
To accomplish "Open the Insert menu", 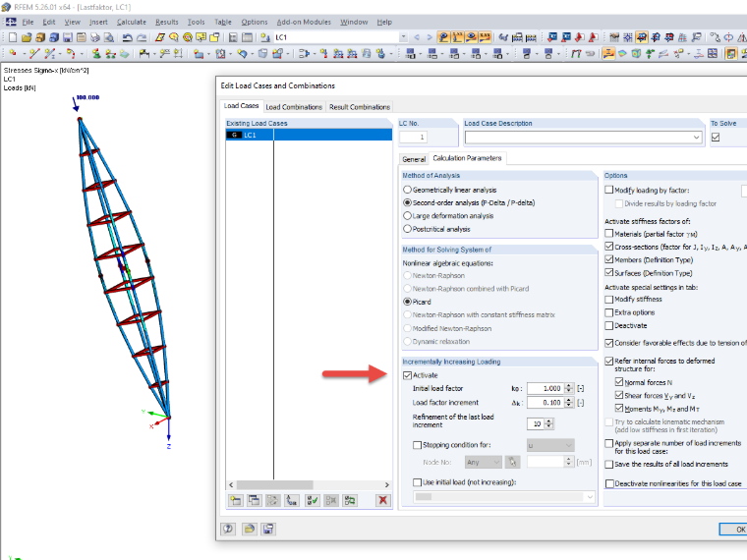I will pyautogui.click(x=98, y=22).
